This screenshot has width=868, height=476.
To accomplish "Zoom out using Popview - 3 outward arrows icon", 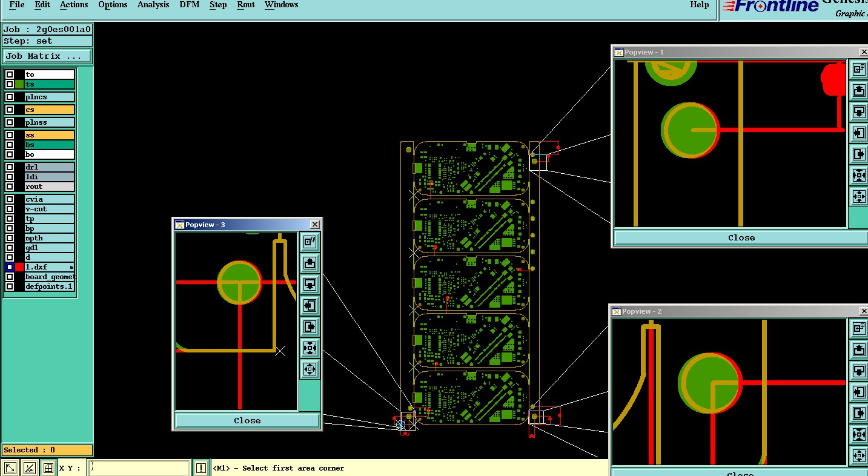I will click(x=310, y=369).
